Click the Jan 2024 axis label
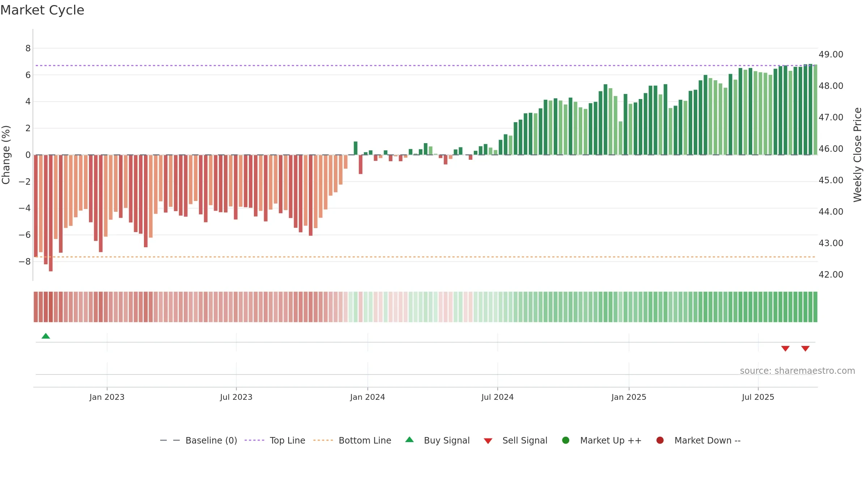This screenshot has width=868, height=488. point(367,397)
